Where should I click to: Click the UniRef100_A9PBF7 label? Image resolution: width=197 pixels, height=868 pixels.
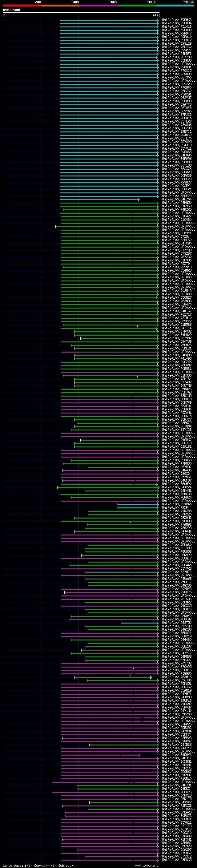[177, 33]
